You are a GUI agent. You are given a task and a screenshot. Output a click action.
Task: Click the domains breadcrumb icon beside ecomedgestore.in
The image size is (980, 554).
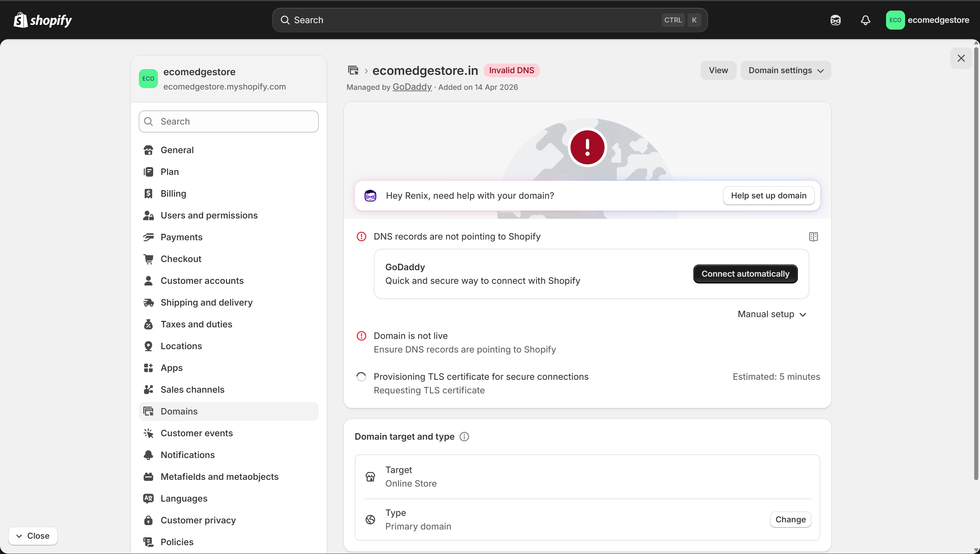353,70
